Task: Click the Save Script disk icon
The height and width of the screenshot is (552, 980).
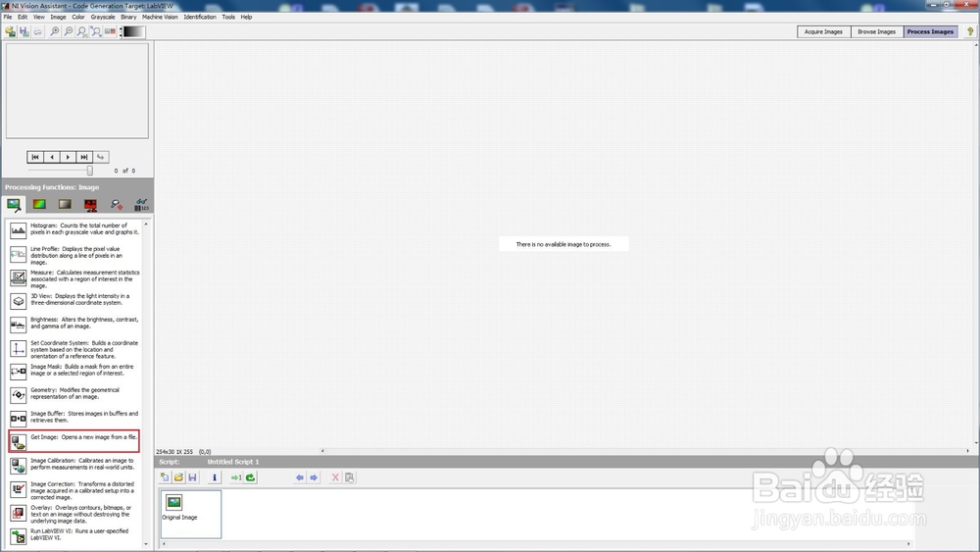Action: (x=192, y=477)
